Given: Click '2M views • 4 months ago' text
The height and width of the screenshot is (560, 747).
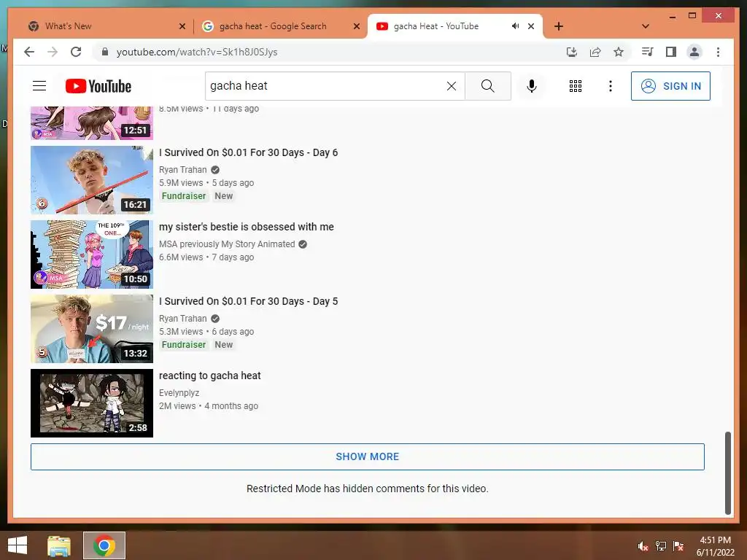Looking at the screenshot, I should coord(208,406).
